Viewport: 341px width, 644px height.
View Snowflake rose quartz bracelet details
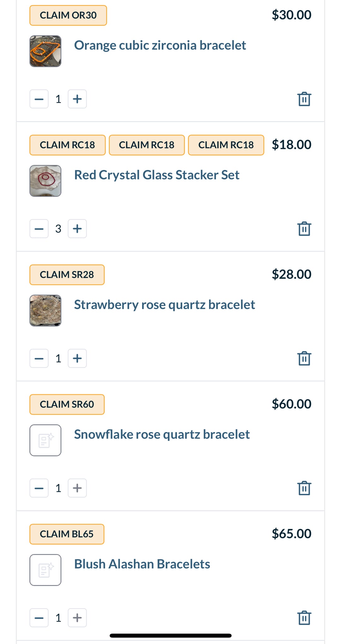coord(162,435)
